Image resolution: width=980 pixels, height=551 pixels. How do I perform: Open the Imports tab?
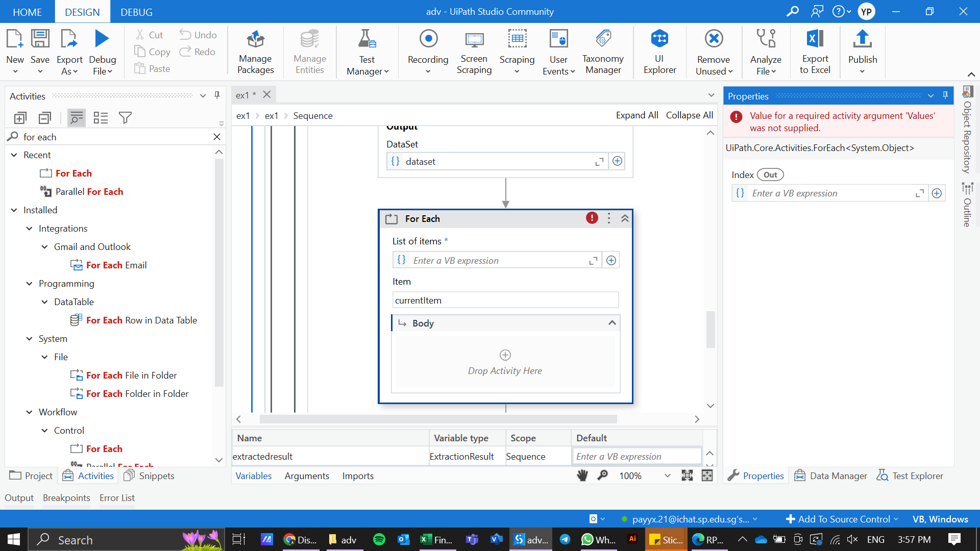(358, 475)
